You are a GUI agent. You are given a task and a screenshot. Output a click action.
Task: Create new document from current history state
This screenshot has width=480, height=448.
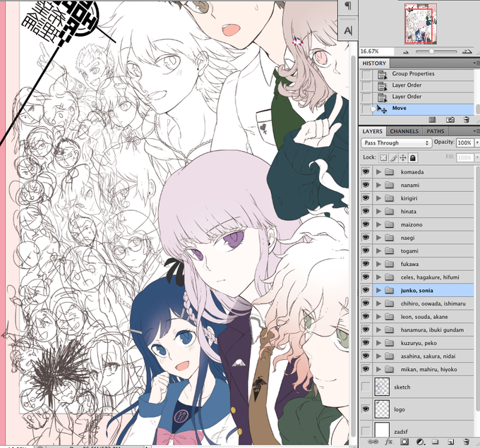[x=432, y=120]
